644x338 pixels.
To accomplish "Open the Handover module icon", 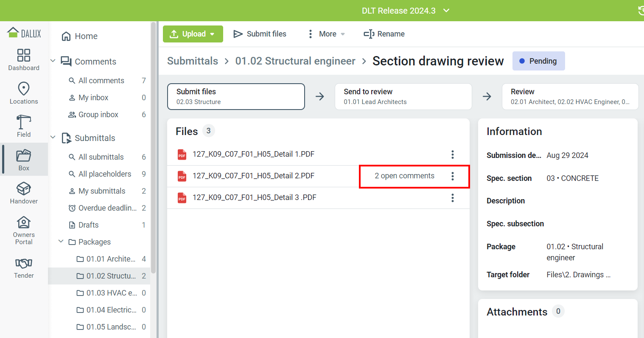I will [24, 193].
